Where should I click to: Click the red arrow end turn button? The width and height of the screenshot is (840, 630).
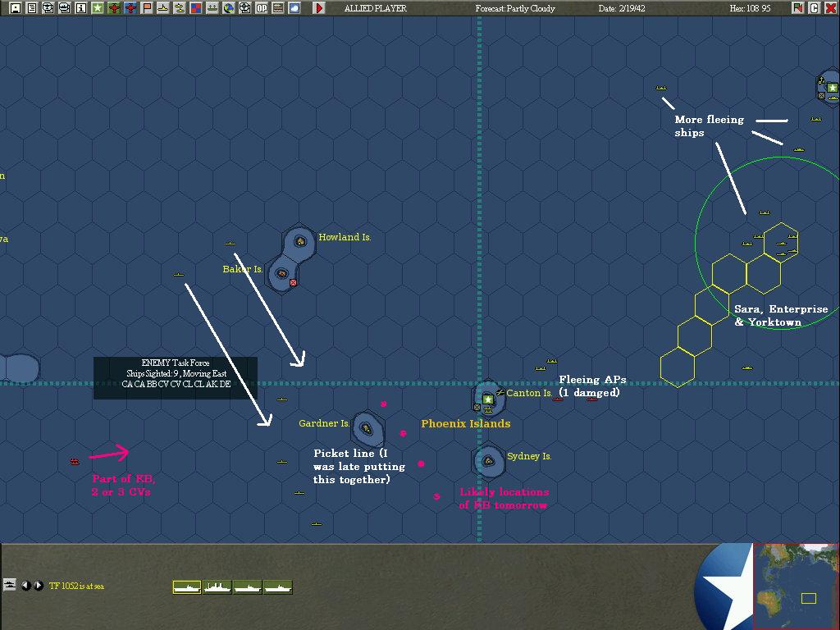coord(319,8)
